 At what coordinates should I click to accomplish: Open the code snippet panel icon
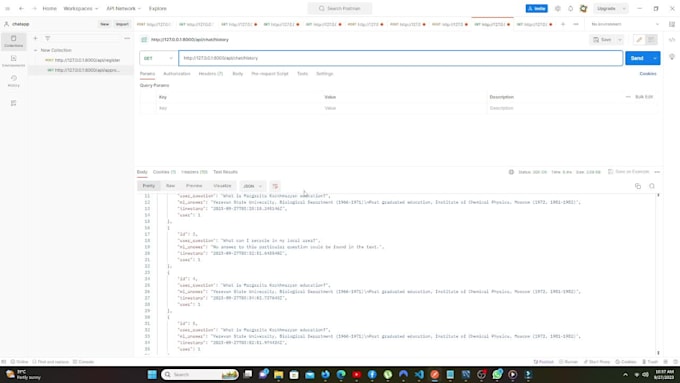pos(672,40)
